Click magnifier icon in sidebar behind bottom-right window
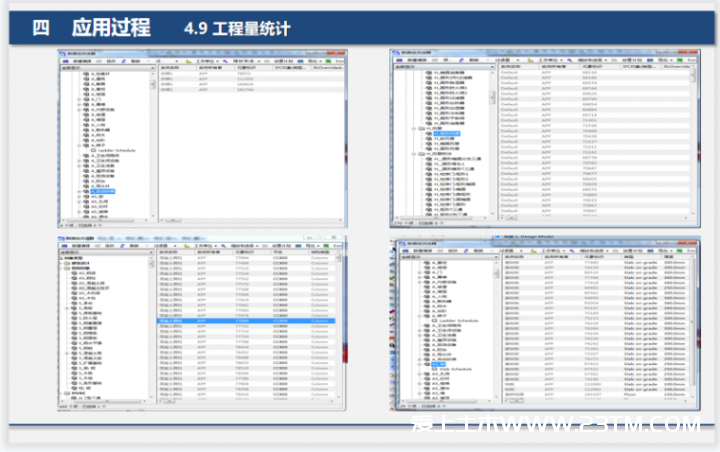 coord(392,345)
